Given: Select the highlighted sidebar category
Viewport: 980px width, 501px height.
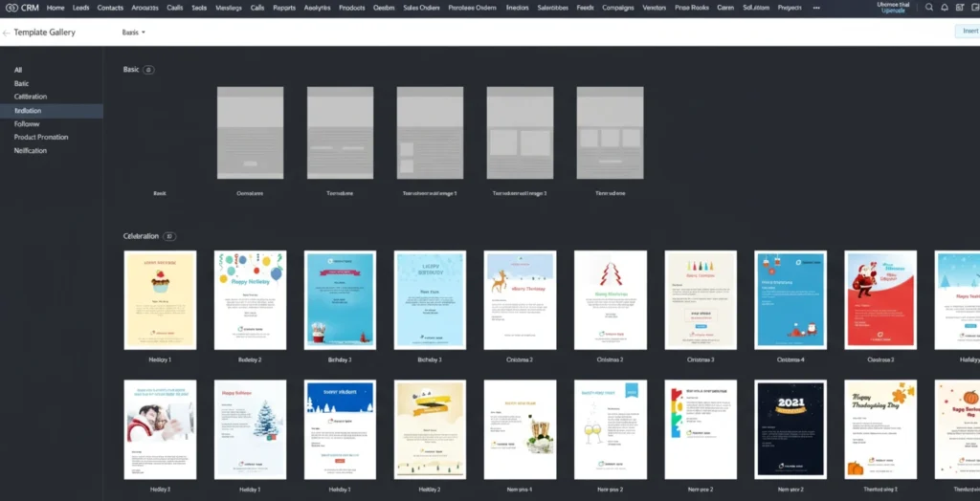Looking at the screenshot, I should tap(52, 111).
